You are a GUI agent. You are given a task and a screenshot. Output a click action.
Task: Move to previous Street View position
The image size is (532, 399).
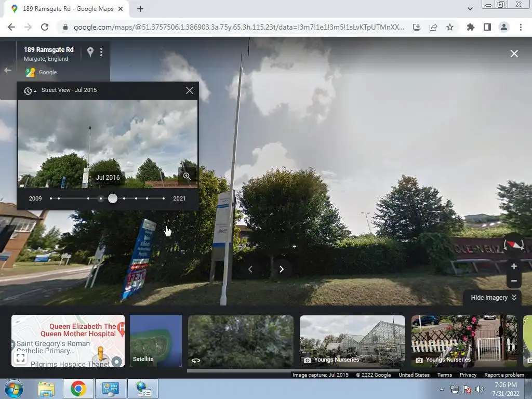point(250,269)
